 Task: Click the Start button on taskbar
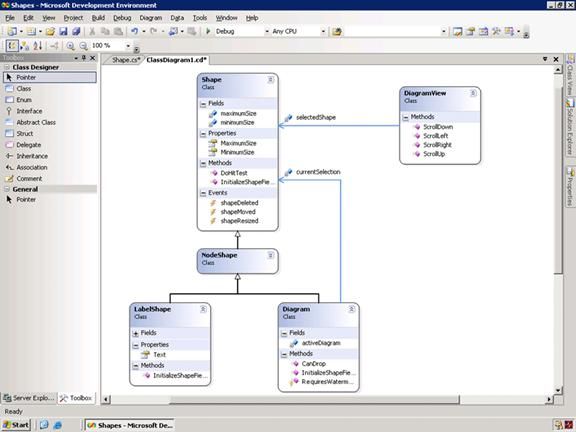pos(16,425)
